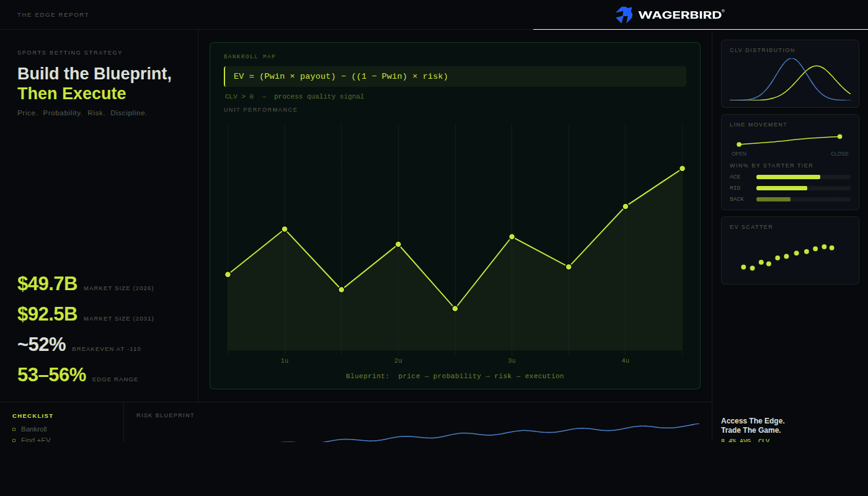This screenshot has width=868, height=496.
Task: Click 'Price. Probability. Risk. Discipline.' tagline
Action: pyautogui.click(x=82, y=113)
